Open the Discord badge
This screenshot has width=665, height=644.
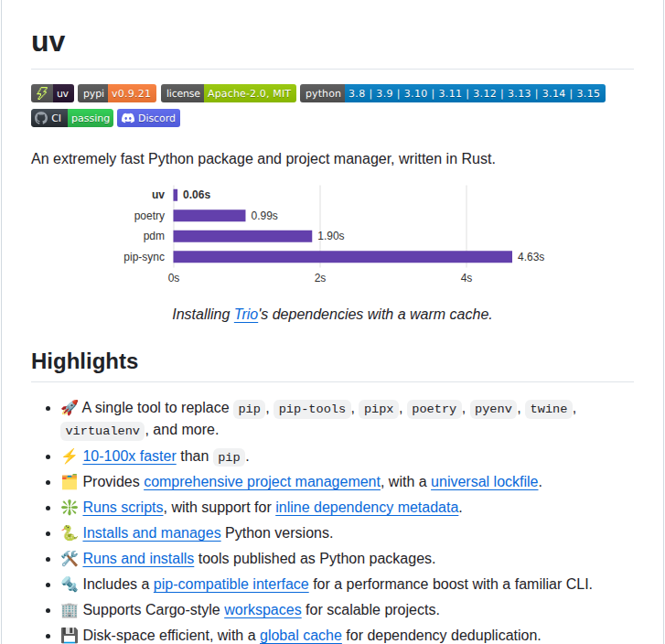[148, 118]
